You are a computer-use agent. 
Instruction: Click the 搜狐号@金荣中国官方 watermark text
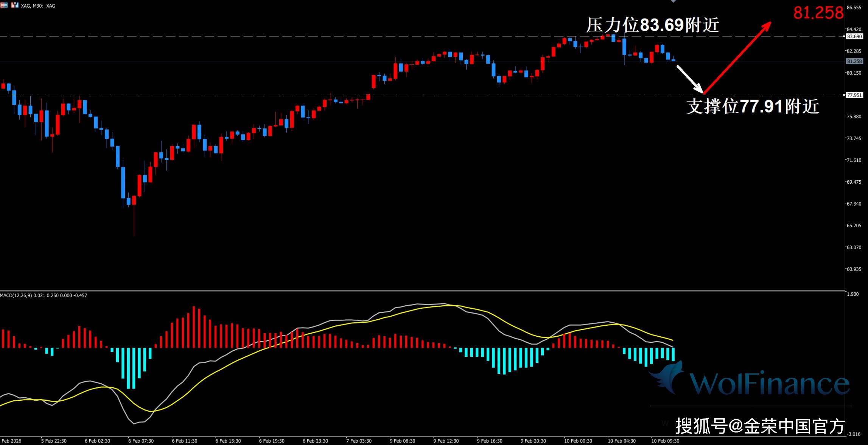point(760,426)
